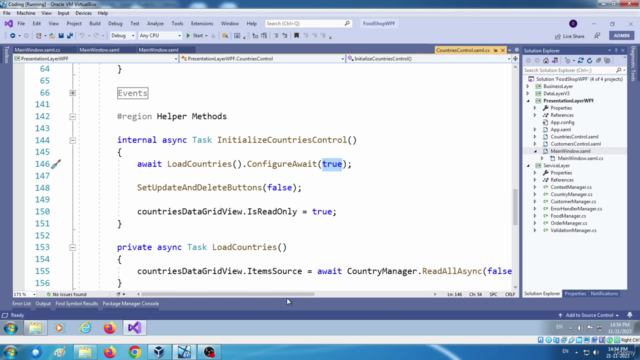Open the Build menu
This screenshot has height=360, width=640.
[x=95, y=24]
